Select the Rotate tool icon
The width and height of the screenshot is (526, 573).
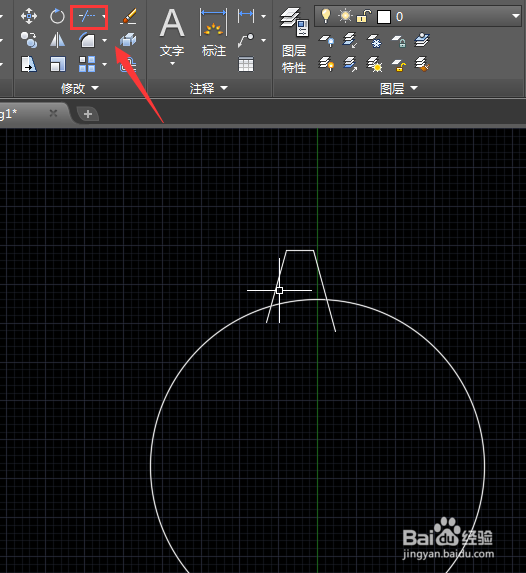point(57,16)
